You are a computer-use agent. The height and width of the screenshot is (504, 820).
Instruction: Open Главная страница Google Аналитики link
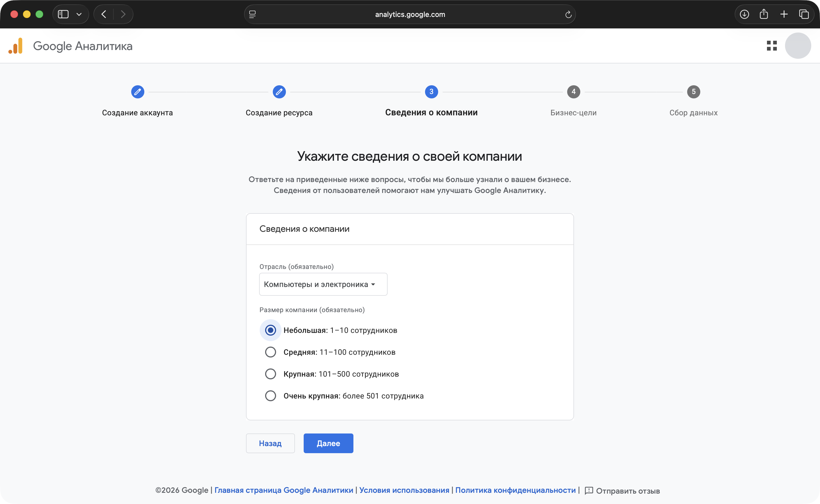284,490
